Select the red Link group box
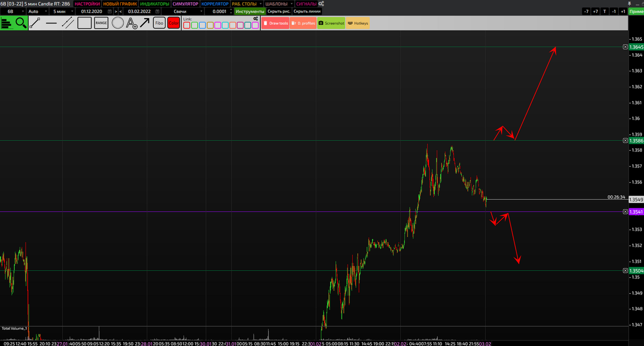Viewport: 644px width, 346px height. 187,25
